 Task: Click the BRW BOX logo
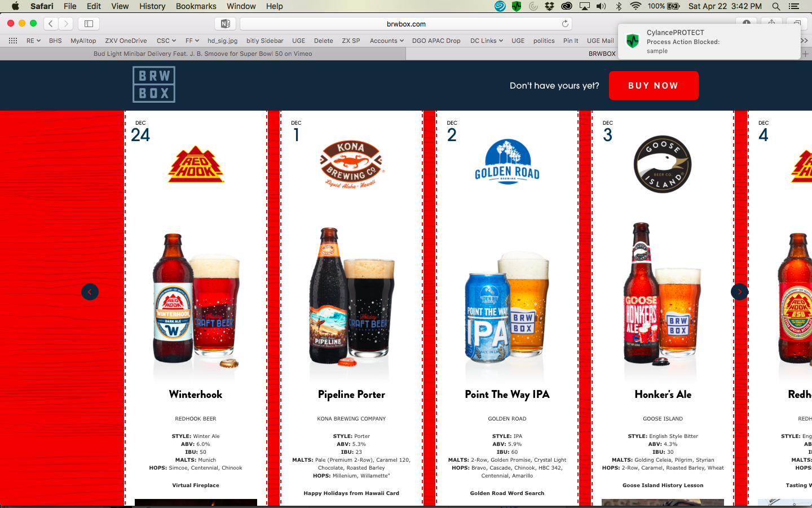point(154,85)
